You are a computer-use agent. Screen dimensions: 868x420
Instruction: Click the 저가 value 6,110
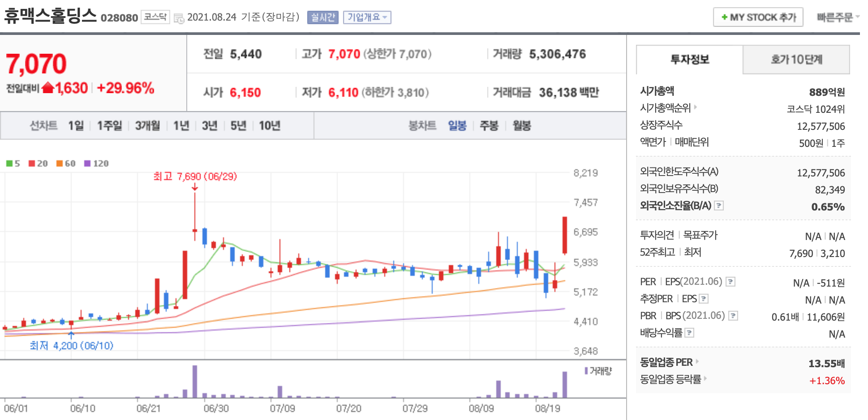(x=344, y=93)
